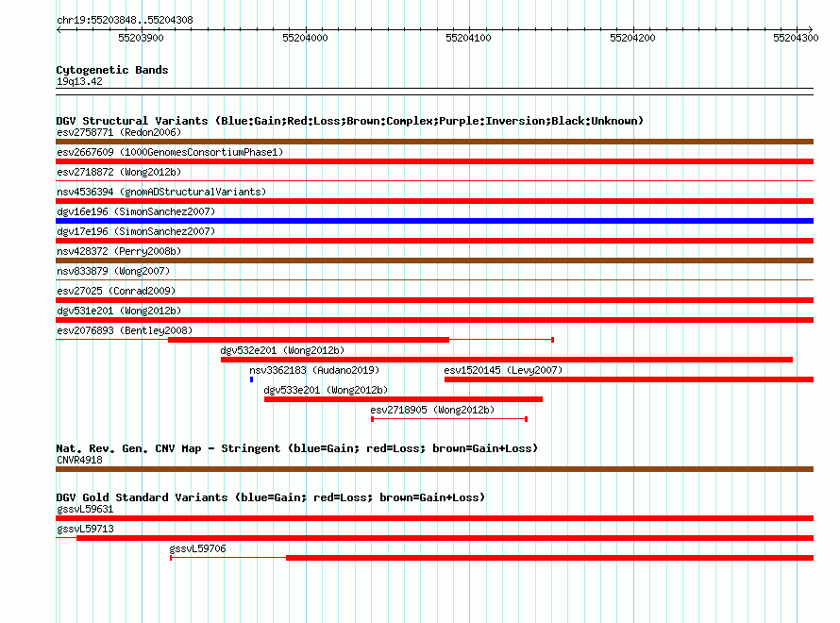840x623 pixels.
Task: Click the blue dgv16e196 gain bar
Action: (434, 221)
